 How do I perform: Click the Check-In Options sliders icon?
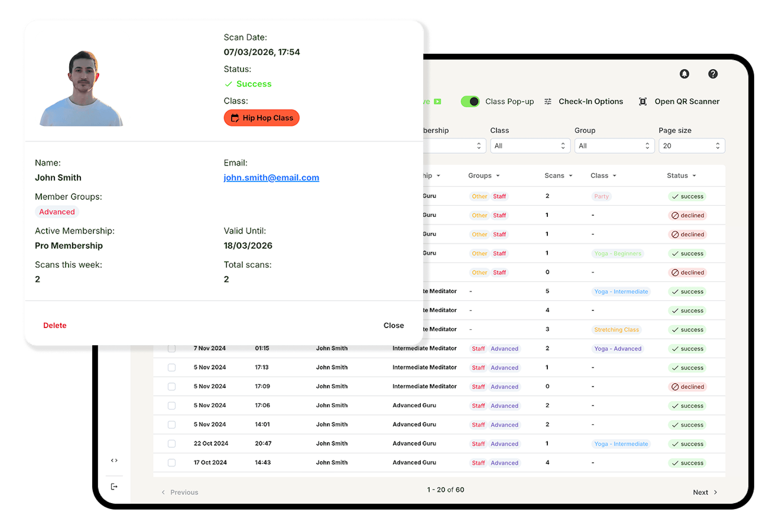tap(548, 101)
